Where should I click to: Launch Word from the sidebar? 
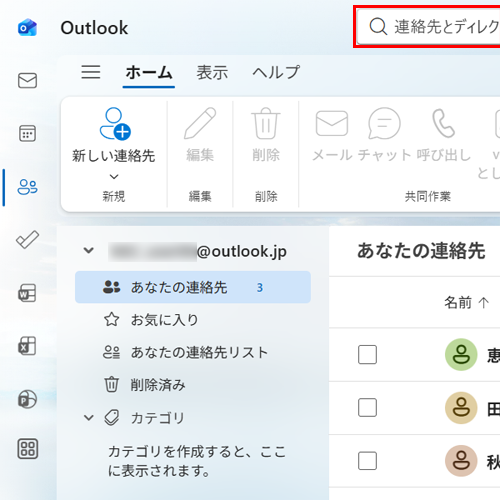coord(27,293)
